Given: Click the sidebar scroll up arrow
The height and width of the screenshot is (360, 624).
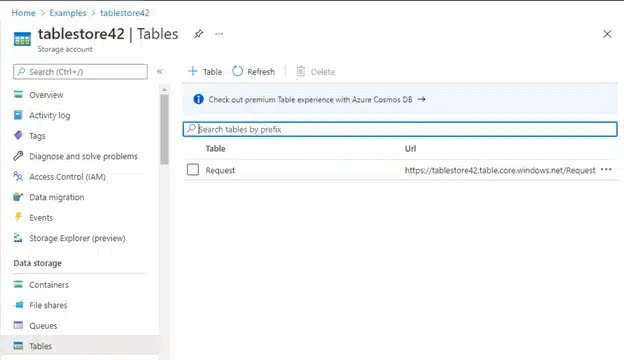Looking at the screenshot, I should point(164,90).
